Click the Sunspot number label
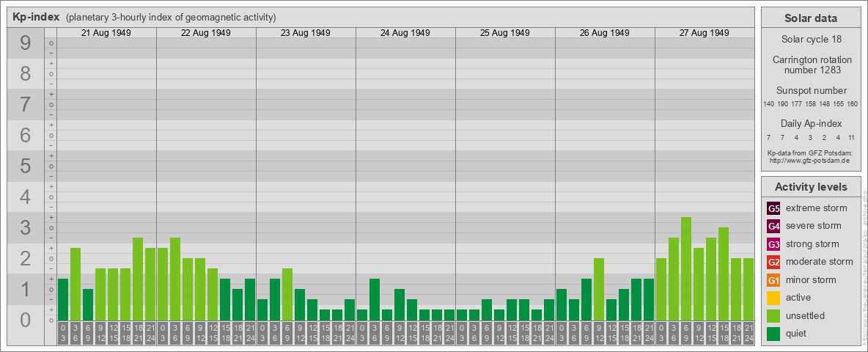This screenshot has width=868, height=352. pos(811,91)
